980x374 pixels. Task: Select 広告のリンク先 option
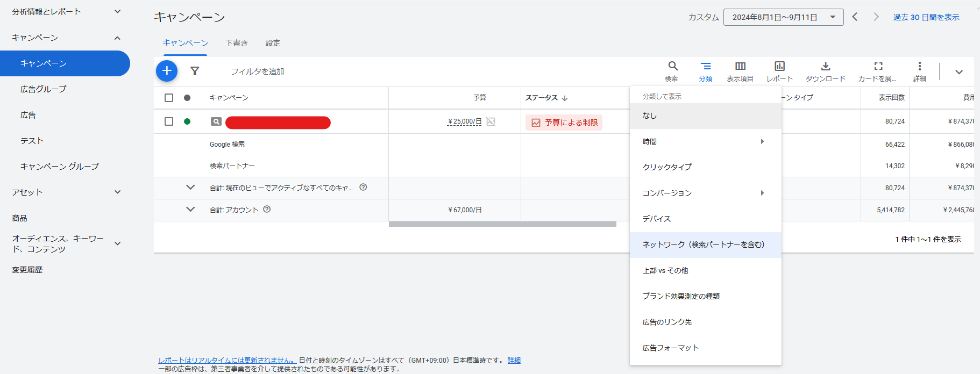(x=706, y=322)
